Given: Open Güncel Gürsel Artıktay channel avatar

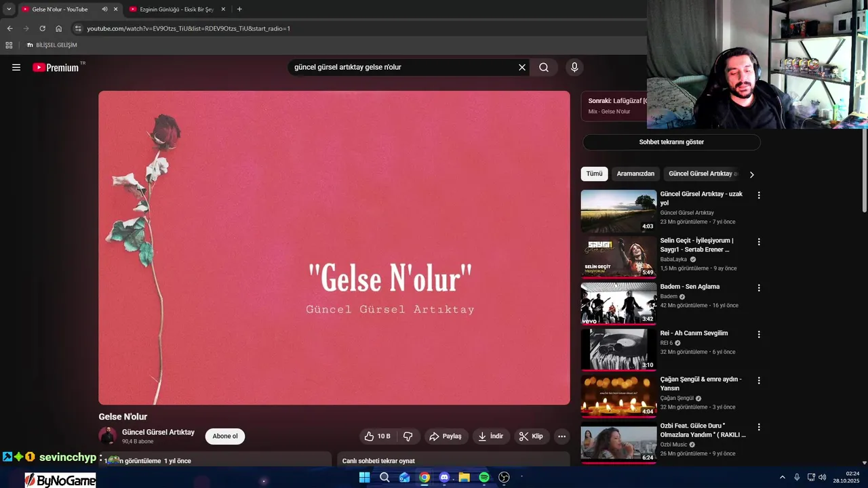Looking at the screenshot, I should [x=108, y=436].
